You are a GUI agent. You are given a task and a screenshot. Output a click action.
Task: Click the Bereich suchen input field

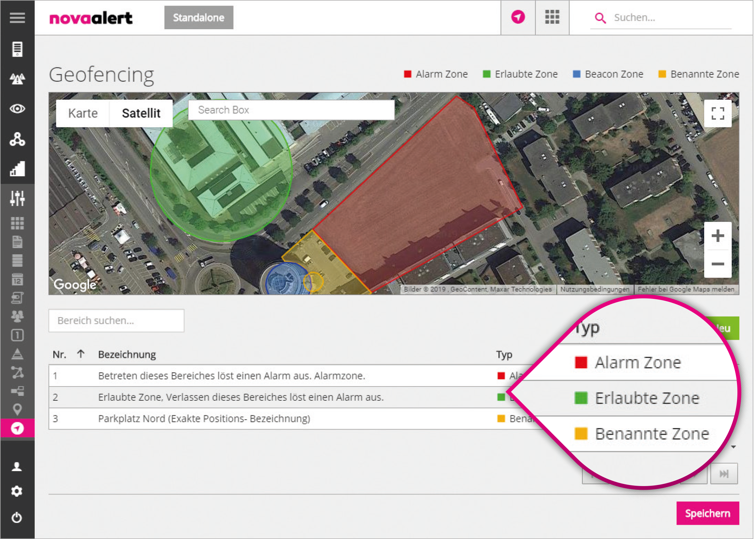tap(116, 320)
